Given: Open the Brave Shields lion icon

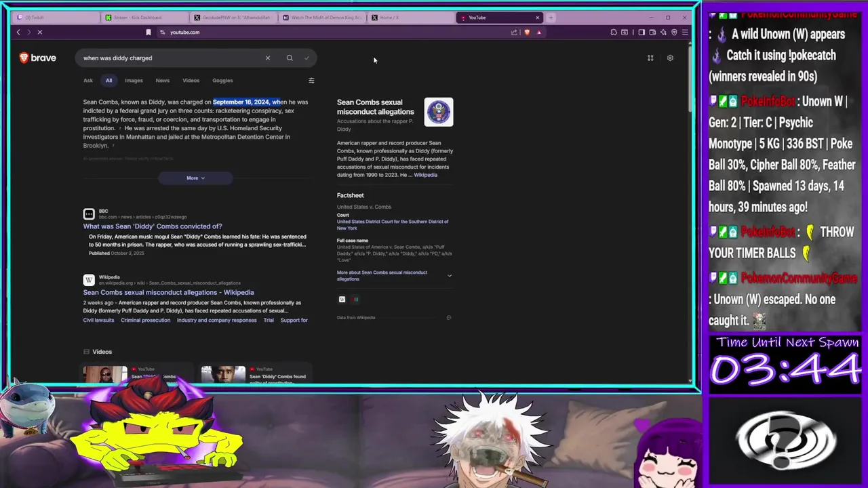Looking at the screenshot, I should [527, 32].
